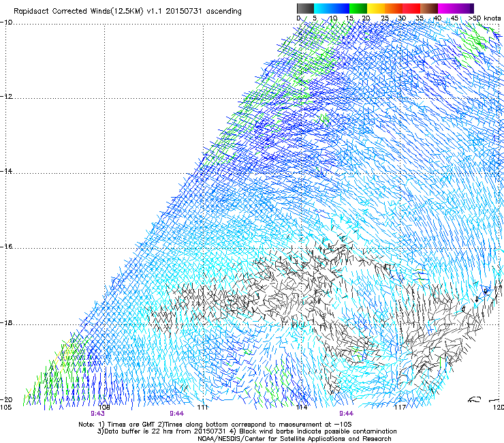The width and height of the screenshot is (504, 443).
Task: Click the longitude label '105'
Action: [5, 408]
